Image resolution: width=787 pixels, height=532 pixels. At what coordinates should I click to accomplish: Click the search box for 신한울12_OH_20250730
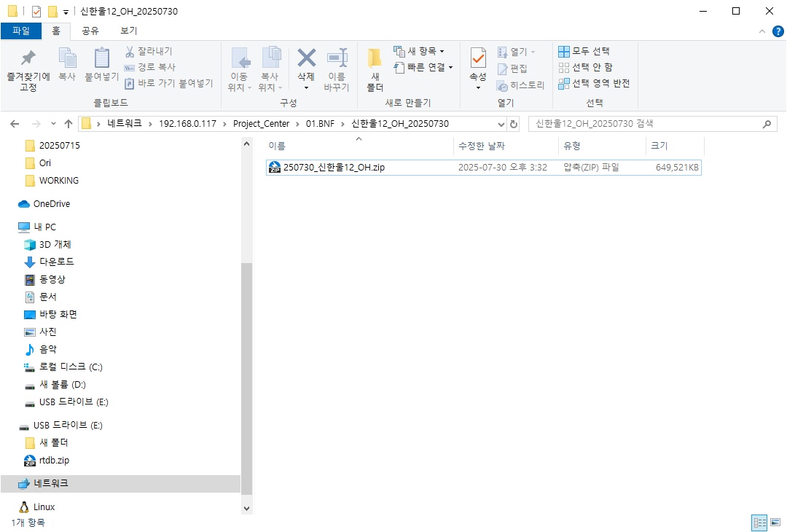click(645, 124)
